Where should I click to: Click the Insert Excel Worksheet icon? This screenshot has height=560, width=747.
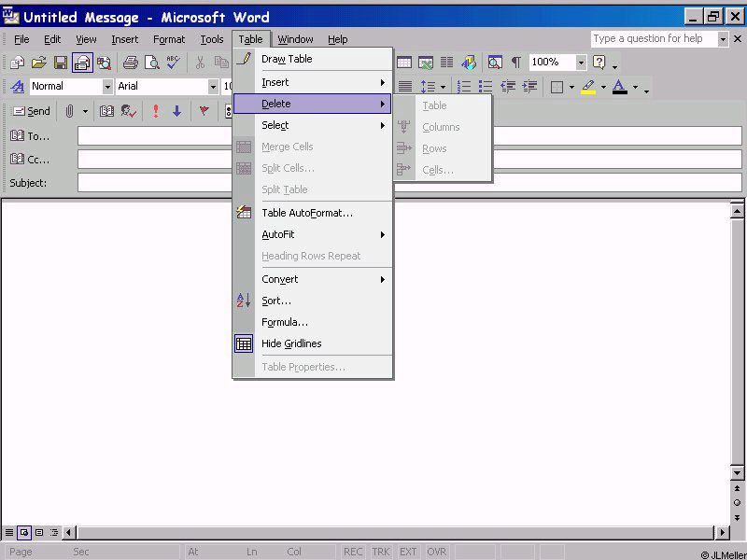426,63
